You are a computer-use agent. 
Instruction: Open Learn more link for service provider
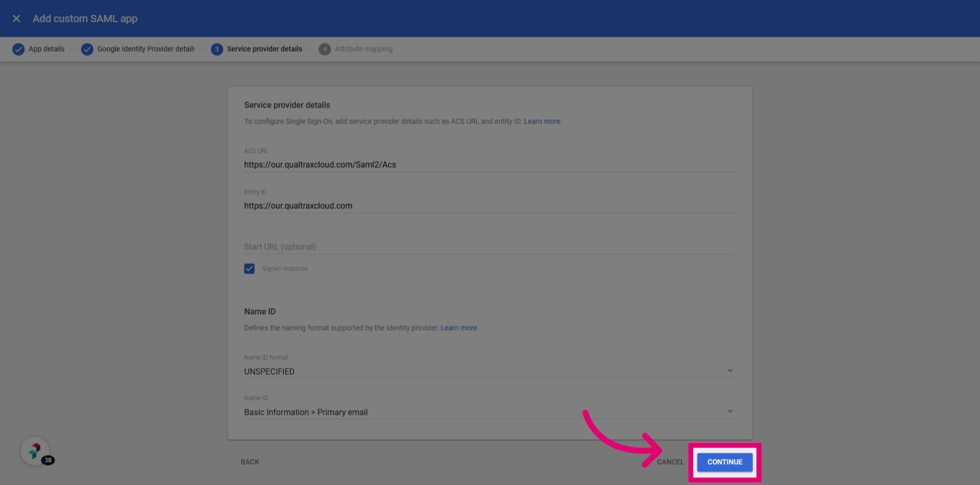pyautogui.click(x=542, y=122)
